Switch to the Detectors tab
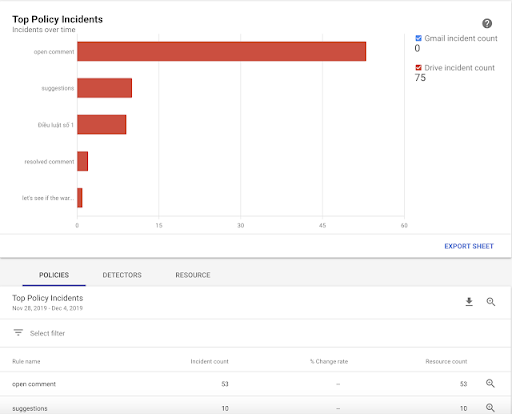This screenshot has width=512, height=414. [x=122, y=275]
